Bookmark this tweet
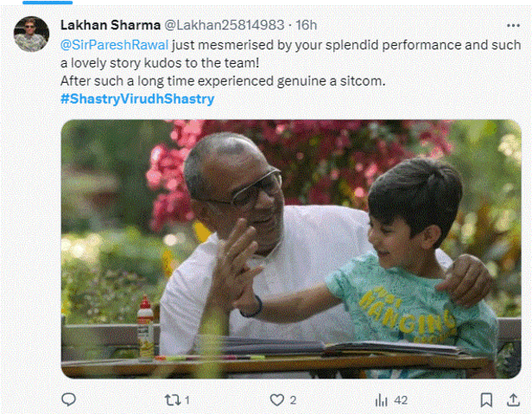 484,399
